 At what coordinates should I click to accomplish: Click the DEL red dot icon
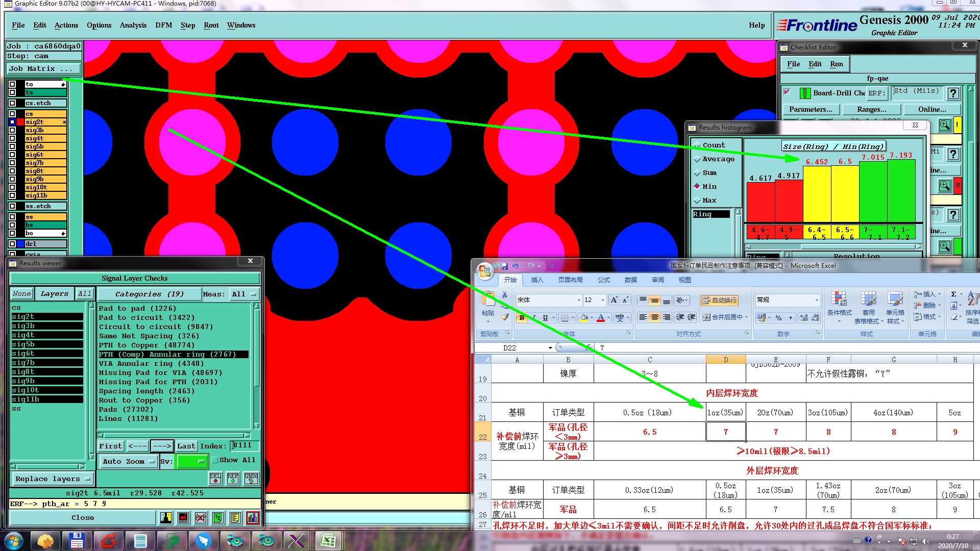tap(215, 479)
